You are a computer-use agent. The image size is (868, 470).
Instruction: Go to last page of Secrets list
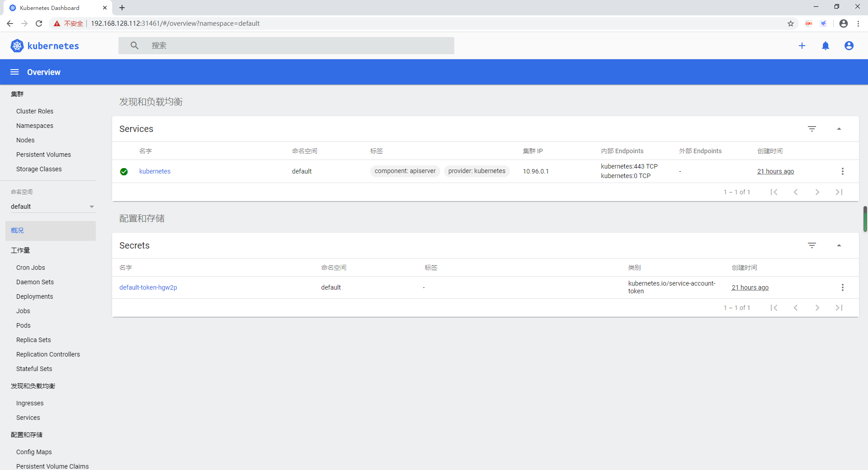point(839,308)
